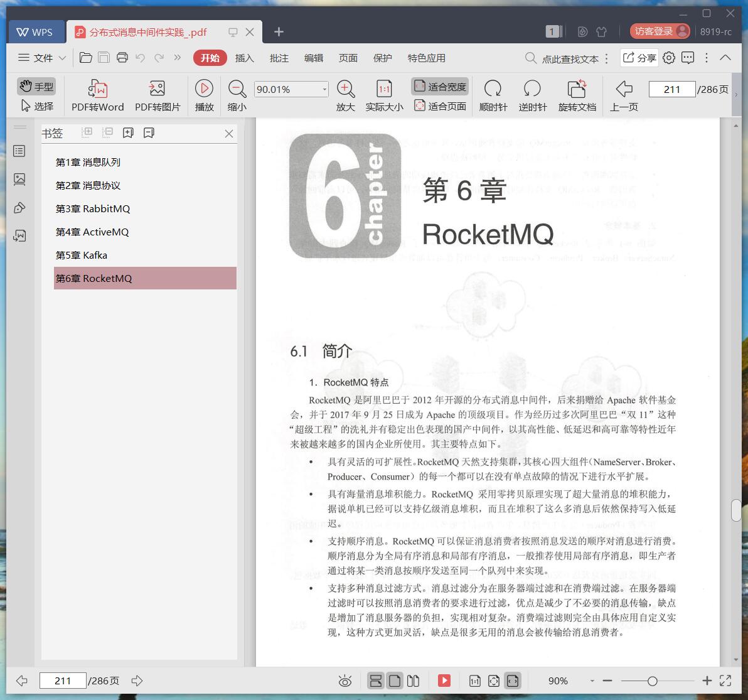Convert the PDF to images
Image resolution: width=748 pixels, height=700 pixels.
click(158, 95)
